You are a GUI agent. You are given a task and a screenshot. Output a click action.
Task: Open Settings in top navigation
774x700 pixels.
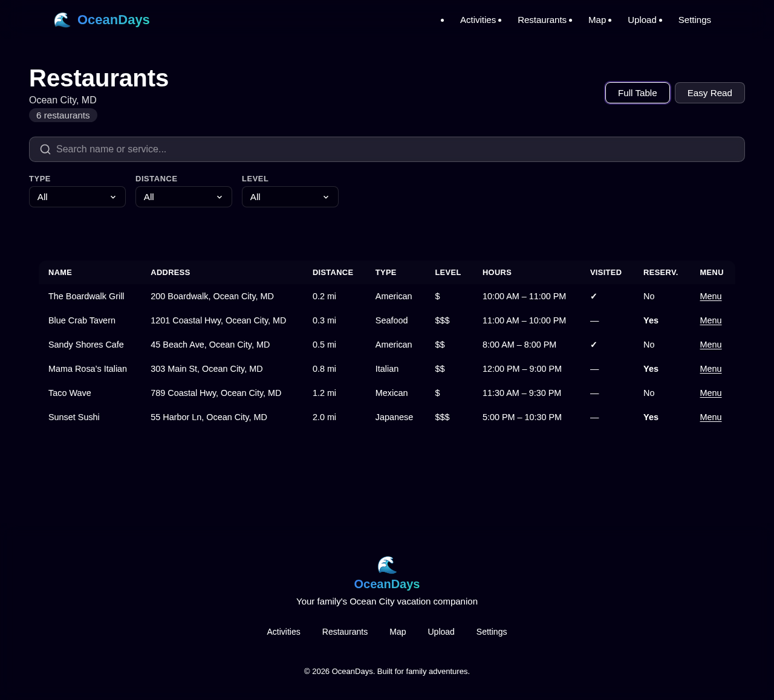point(695,20)
